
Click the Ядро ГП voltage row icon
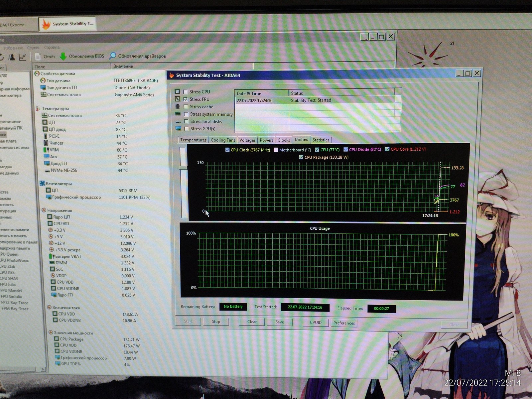(54, 295)
